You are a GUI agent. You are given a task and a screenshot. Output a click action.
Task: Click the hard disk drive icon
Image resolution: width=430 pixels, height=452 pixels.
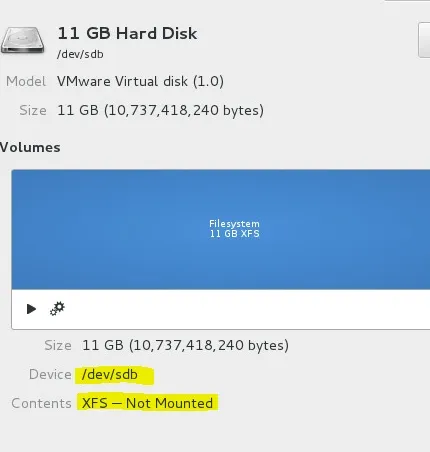tap(22, 40)
